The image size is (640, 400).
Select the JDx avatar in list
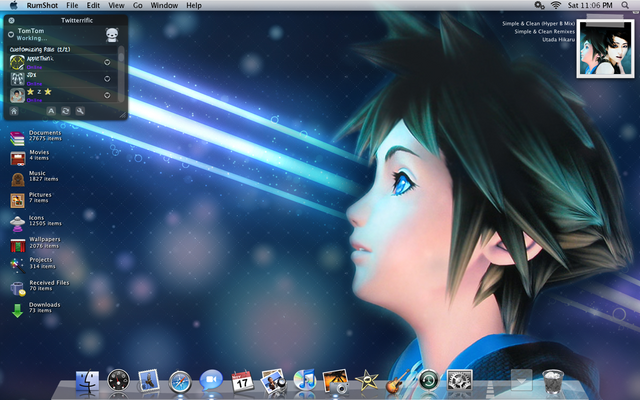click(17, 79)
